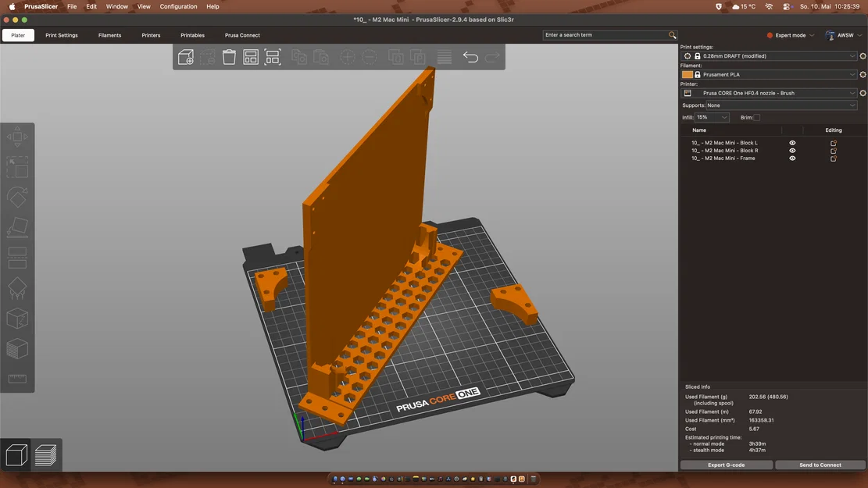
Task: Select the Multimaterial painting cube tool
Action: click(x=17, y=348)
